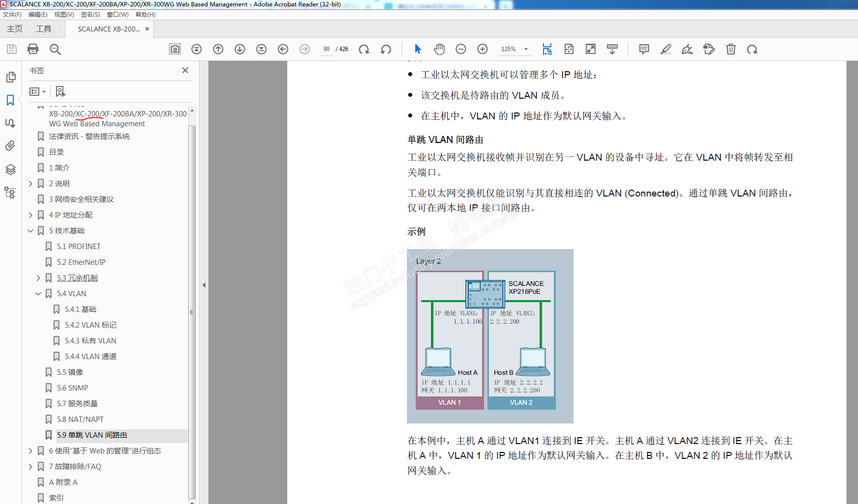Expand the '2 说明' bookmark
This screenshot has height=504, width=858.
30,184
